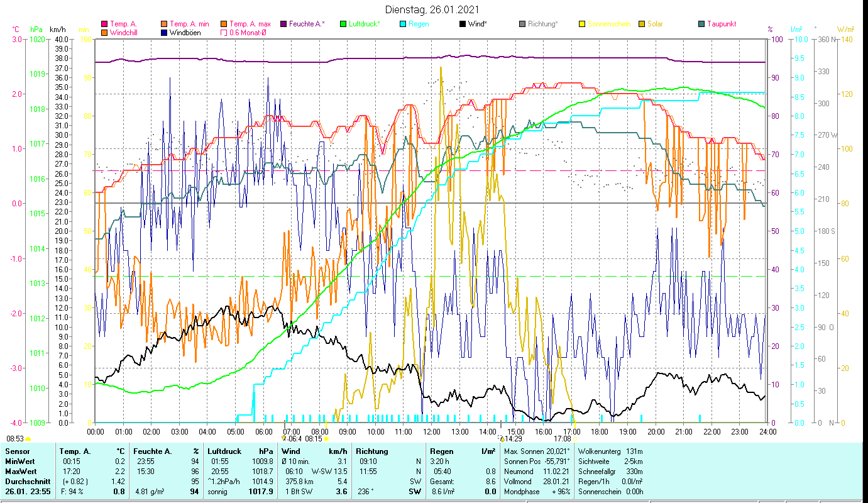Toggle the empty 0.6 Monat-Ø legend box
The width and height of the screenshot is (868, 503).
[224, 33]
